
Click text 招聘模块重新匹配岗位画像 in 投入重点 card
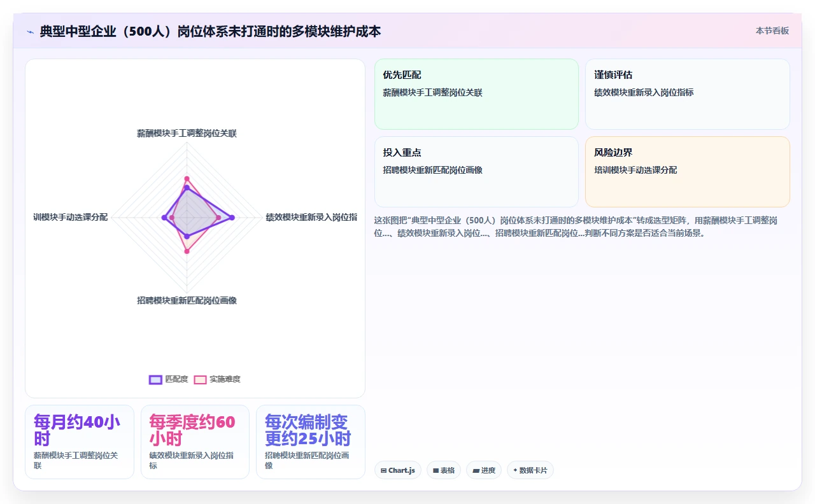pyautogui.click(x=432, y=170)
